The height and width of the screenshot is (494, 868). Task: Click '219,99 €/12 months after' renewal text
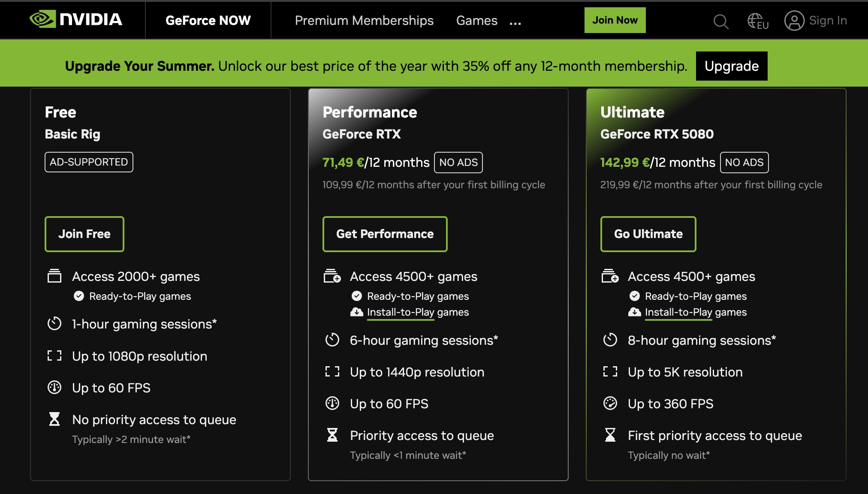711,185
